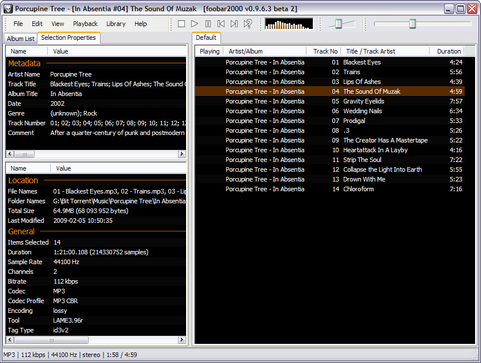481x363 pixels.
Task: Click the Genre value (unknown); Rock
Action: pyautogui.click(x=74, y=113)
